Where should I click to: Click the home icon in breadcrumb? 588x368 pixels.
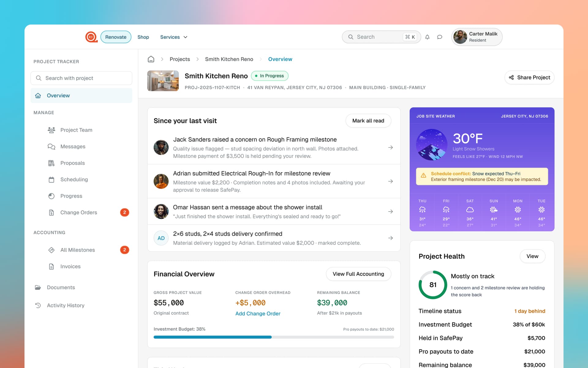point(151,59)
